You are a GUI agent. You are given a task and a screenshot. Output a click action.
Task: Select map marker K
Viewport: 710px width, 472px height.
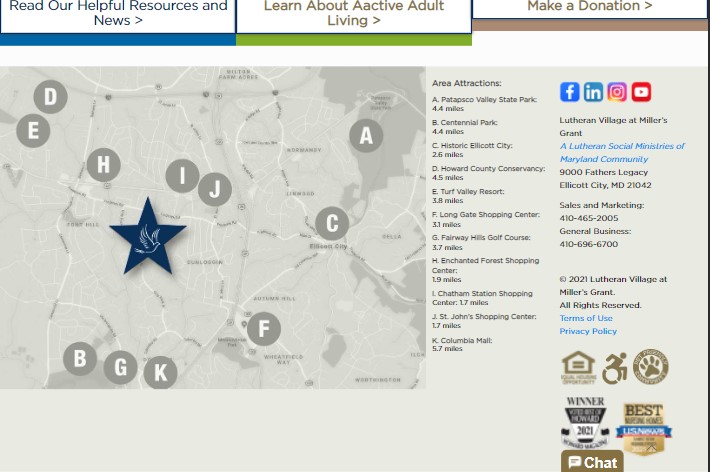click(160, 373)
